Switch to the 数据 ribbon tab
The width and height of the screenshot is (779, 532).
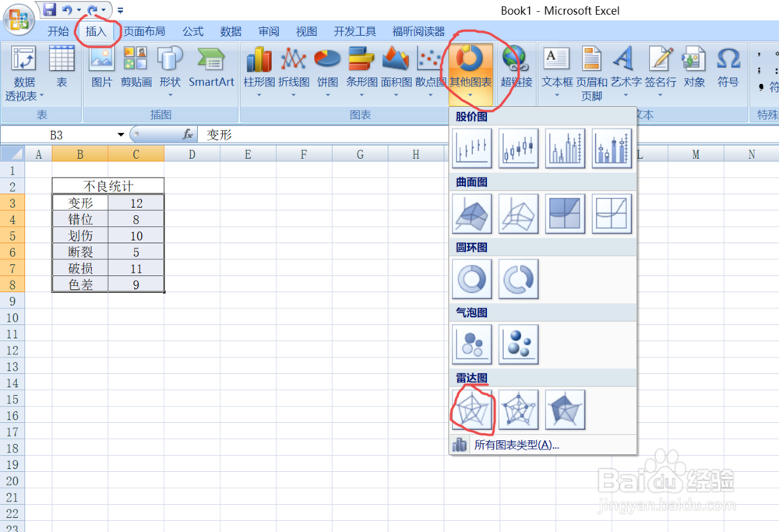[231, 31]
